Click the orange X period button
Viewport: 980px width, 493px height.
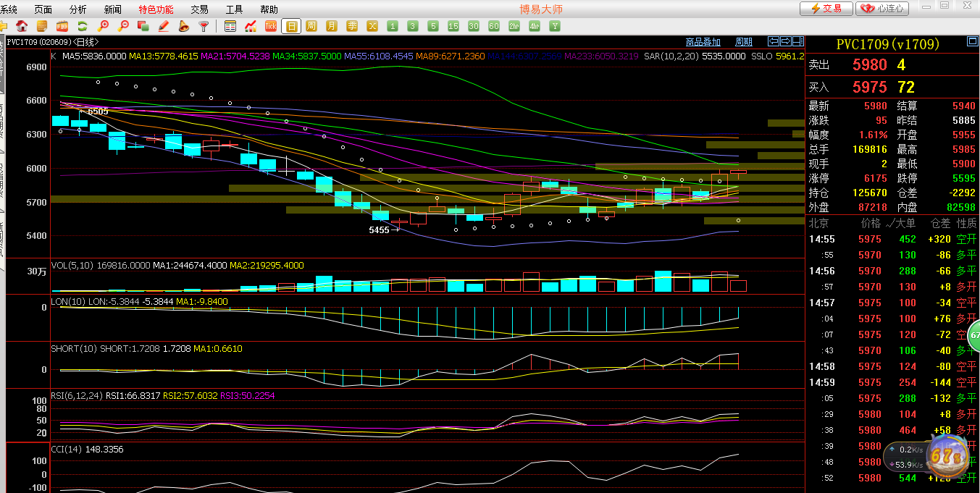point(372,26)
